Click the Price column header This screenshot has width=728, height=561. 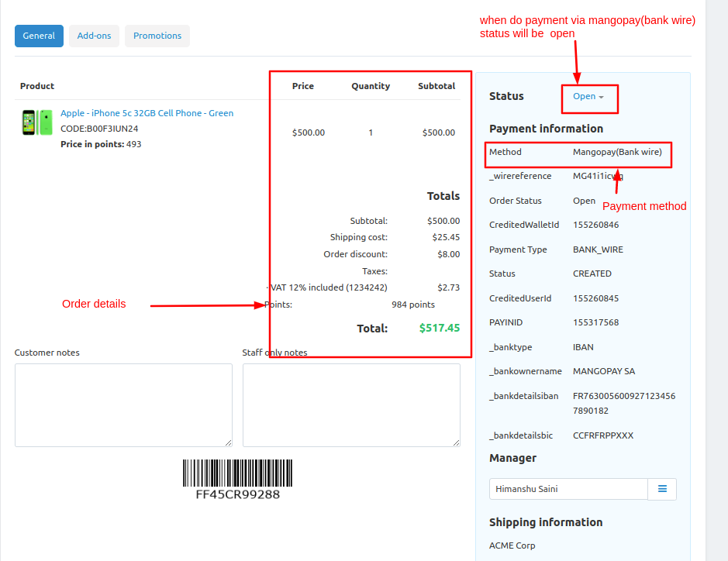pos(302,86)
